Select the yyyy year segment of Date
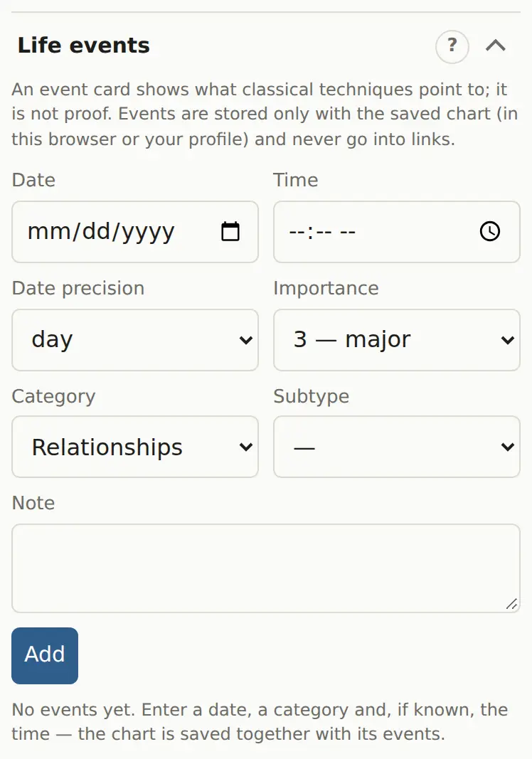Viewport: 532px width, 759px height. 148,233
